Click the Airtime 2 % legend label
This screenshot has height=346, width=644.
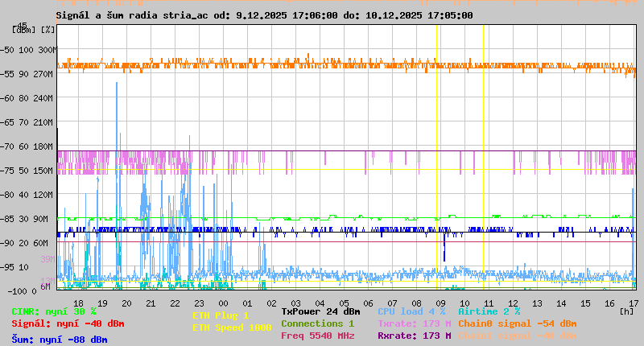pyautogui.click(x=489, y=311)
